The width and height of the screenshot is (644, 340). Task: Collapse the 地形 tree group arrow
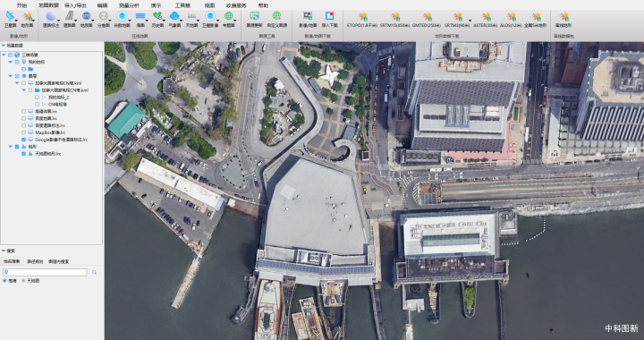[11, 147]
